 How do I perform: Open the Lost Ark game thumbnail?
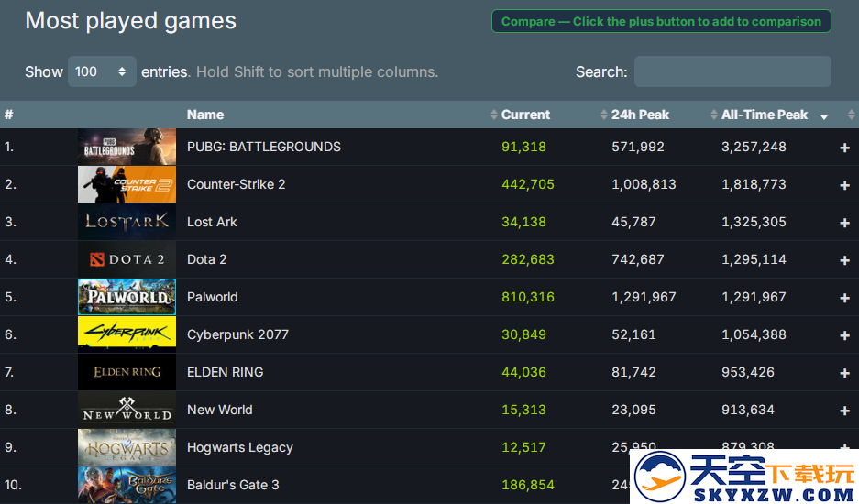coord(127,222)
